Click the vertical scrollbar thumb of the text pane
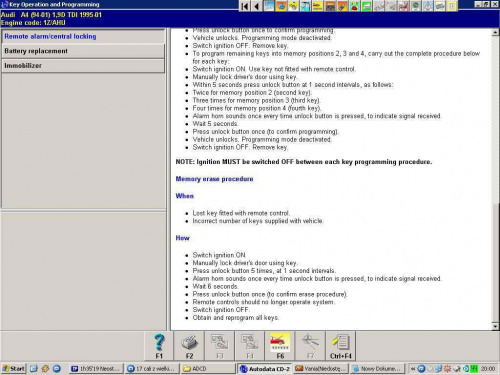Screen dimensions: 500x375 pos(495,262)
